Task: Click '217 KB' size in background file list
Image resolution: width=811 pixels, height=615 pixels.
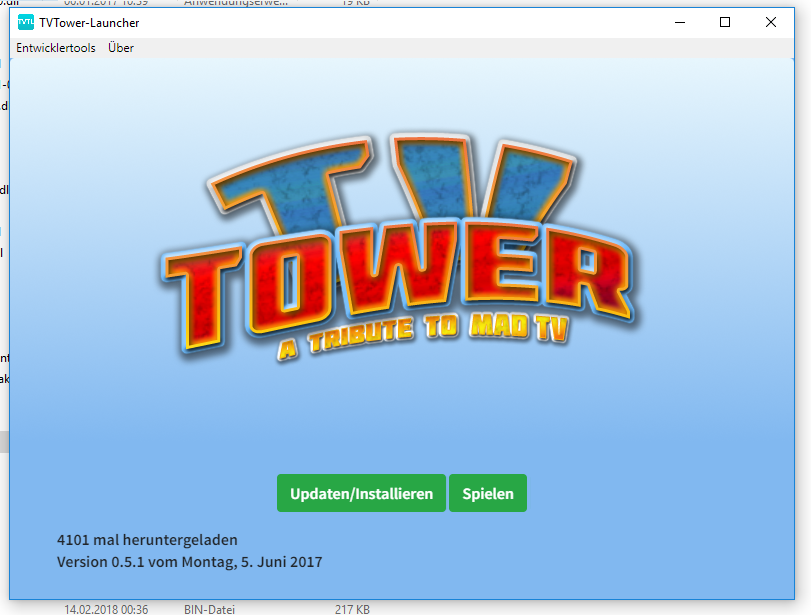Action: click(352, 610)
